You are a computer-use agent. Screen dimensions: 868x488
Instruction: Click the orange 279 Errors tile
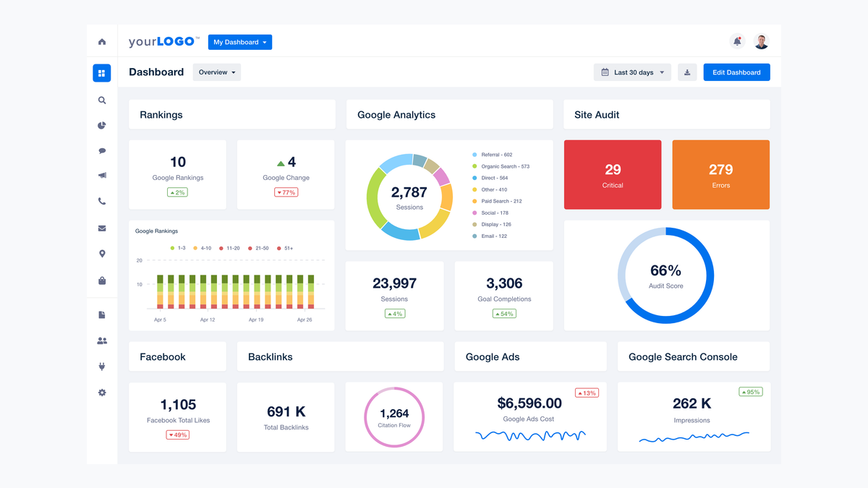[x=721, y=175]
